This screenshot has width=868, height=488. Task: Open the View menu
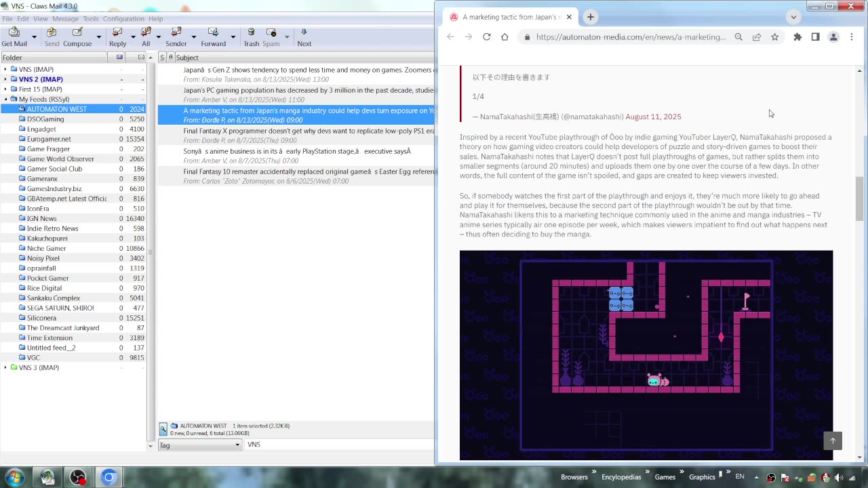(41, 19)
